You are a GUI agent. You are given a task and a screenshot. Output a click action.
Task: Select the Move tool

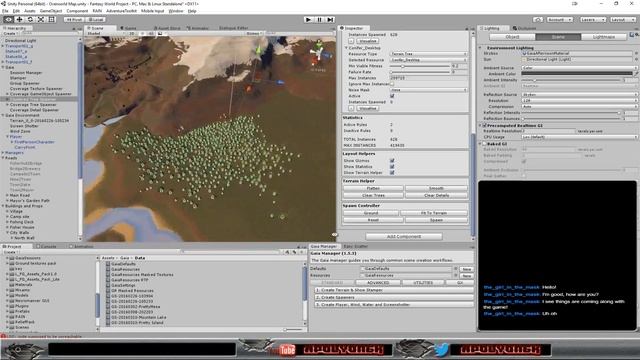point(19,19)
